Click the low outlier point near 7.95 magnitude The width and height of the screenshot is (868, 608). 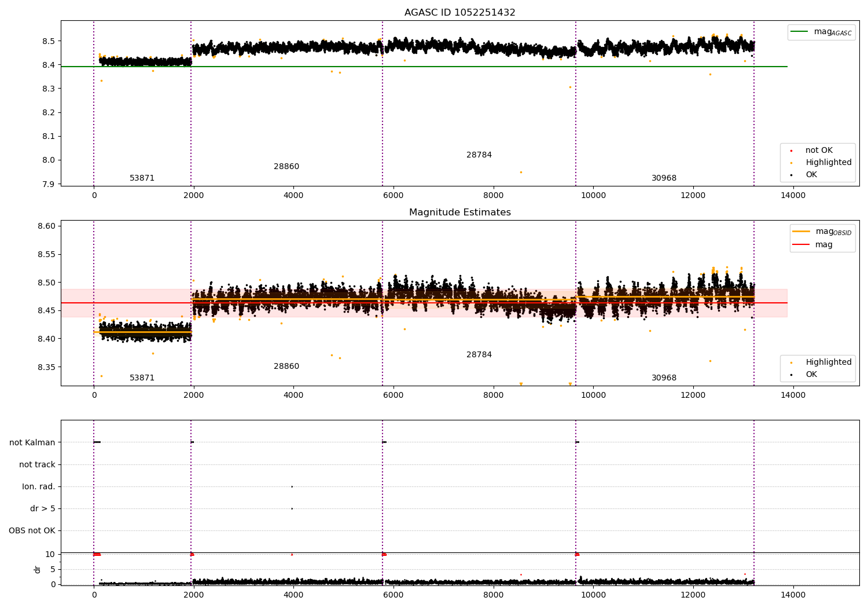coord(521,172)
